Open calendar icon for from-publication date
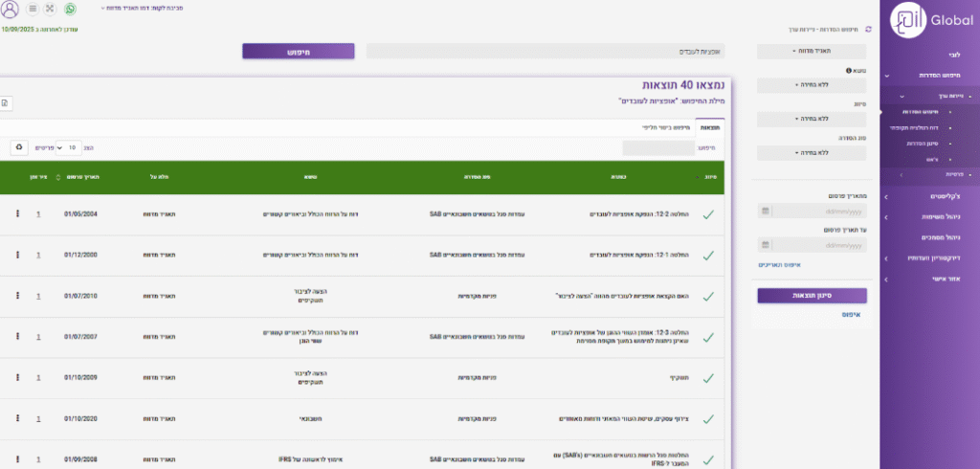 coord(764,211)
